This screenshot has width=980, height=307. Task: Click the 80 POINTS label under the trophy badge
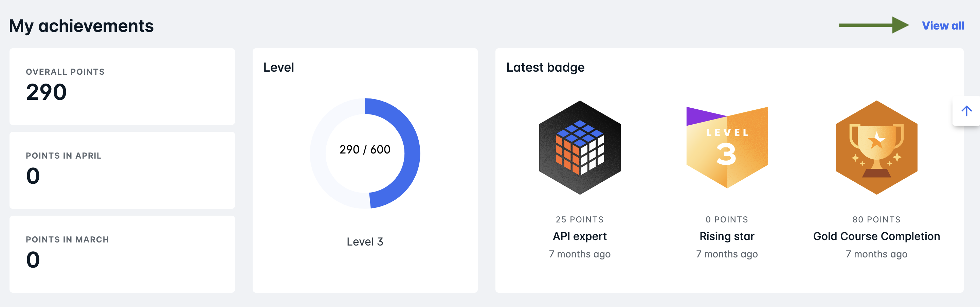click(876, 219)
